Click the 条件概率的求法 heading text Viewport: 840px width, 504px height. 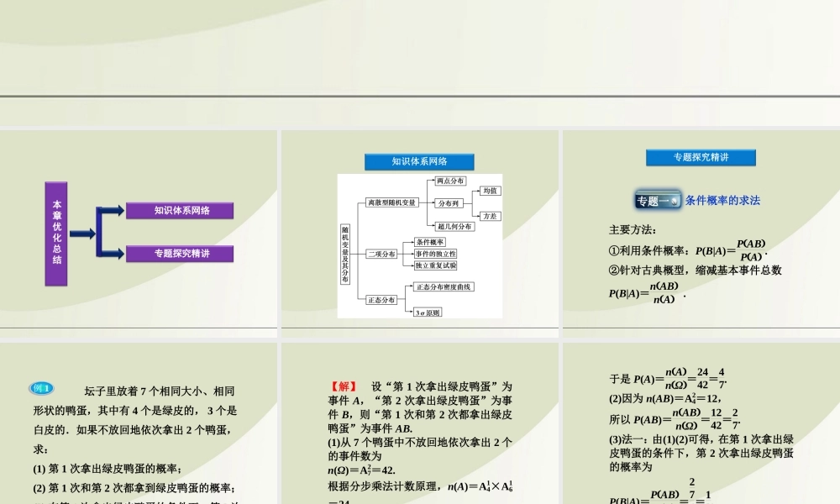click(722, 200)
